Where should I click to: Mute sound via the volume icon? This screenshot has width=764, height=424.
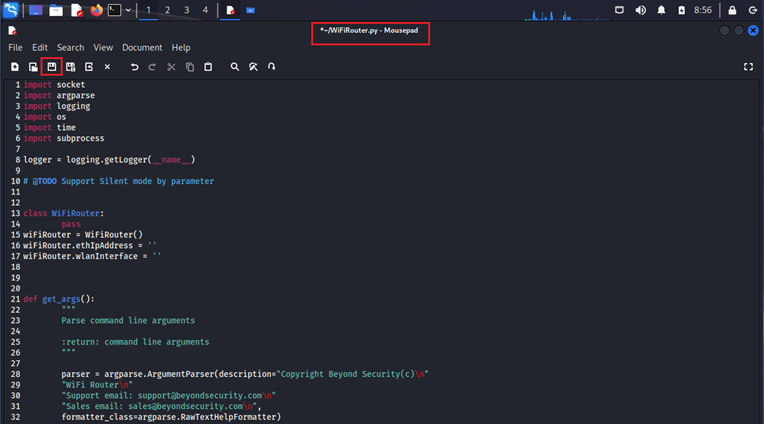(640, 10)
